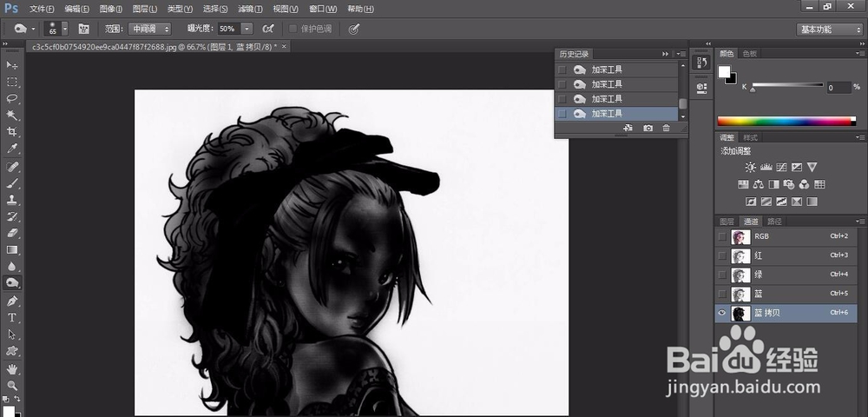868x417 pixels.
Task: Enable the 保护色调 checkbox
Action: pyautogui.click(x=293, y=29)
